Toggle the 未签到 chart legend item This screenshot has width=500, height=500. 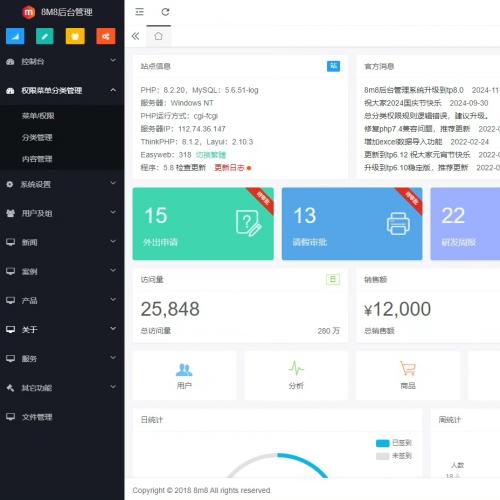click(394, 456)
